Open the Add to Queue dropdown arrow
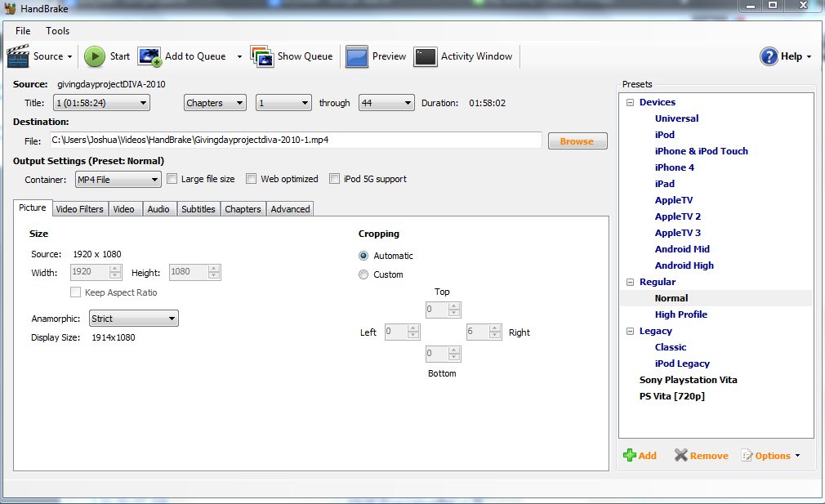The height and width of the screenshot is (504, 825). (x=239, y=56)
